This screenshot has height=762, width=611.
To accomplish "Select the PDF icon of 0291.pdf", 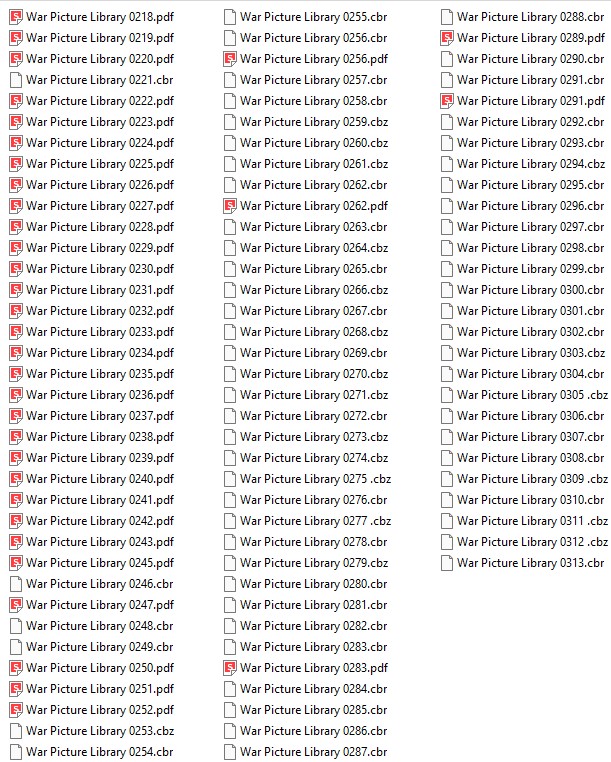I will pyautogui.click(x=447, y=101).
